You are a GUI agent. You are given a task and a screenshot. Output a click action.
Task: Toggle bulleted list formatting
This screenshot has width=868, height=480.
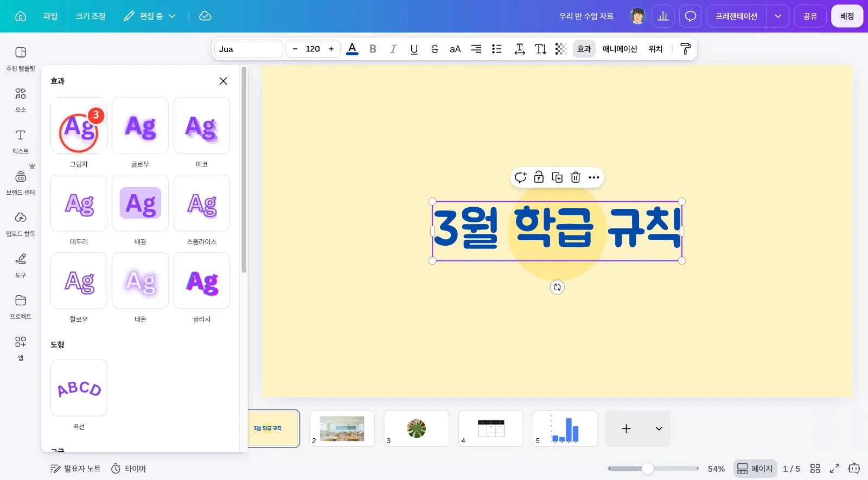pos(496,49)
